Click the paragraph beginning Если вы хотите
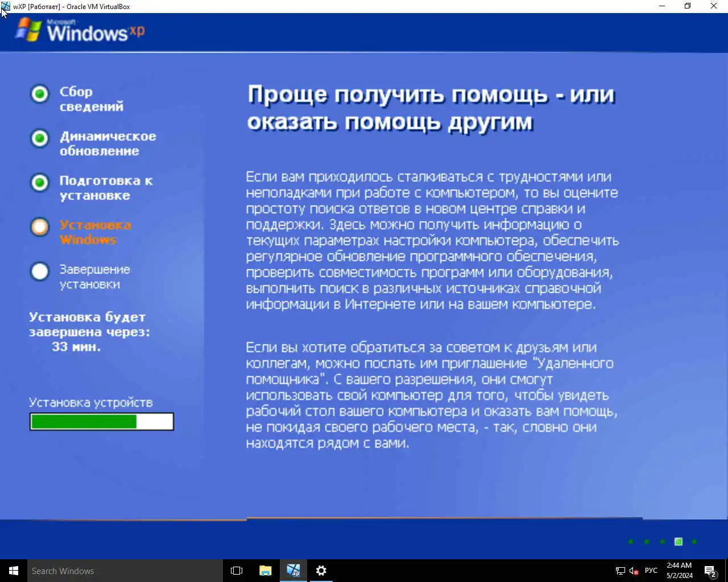This screenshot has width=728, height=582. pyautogui.click(x=432, y=395)
